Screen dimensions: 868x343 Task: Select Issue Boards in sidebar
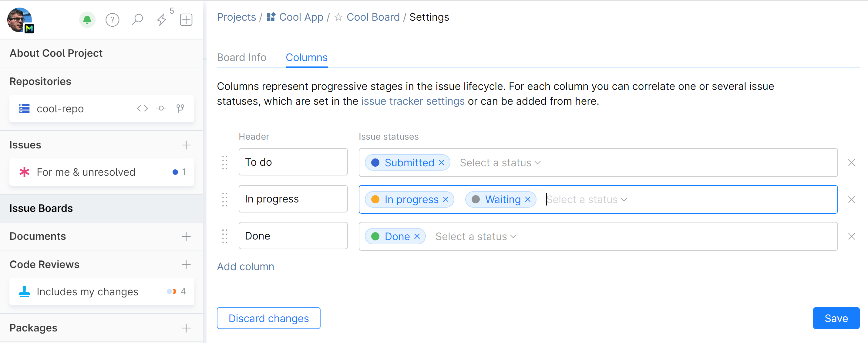[x=41, y=208]
